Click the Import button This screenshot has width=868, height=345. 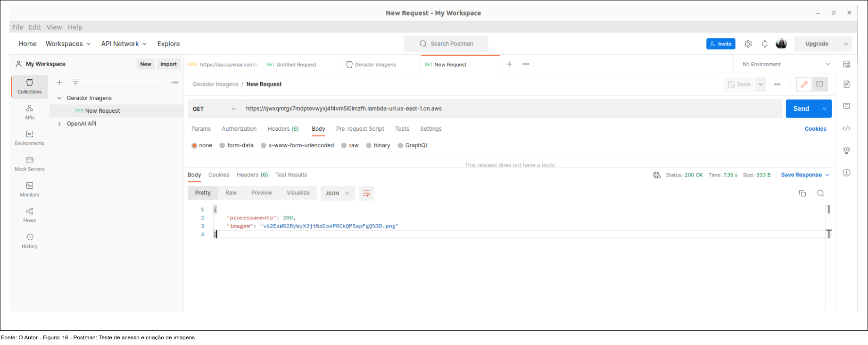click(x=168, y=64)
